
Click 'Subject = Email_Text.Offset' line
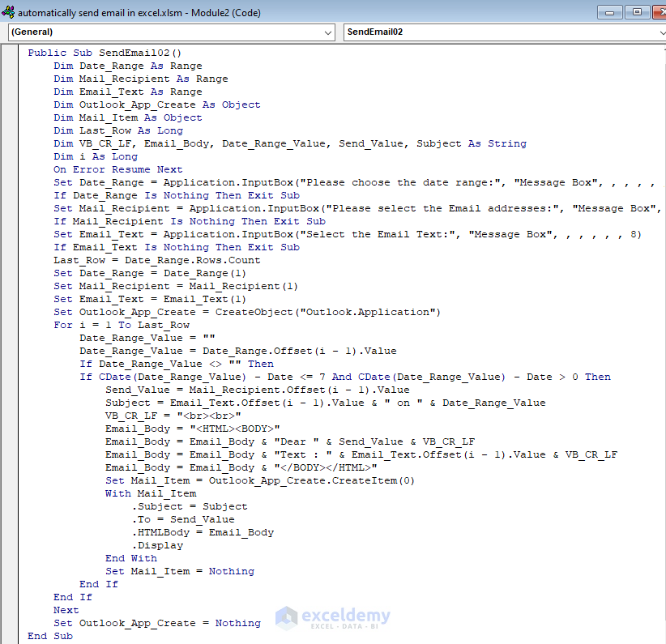(x=326, y=403)
